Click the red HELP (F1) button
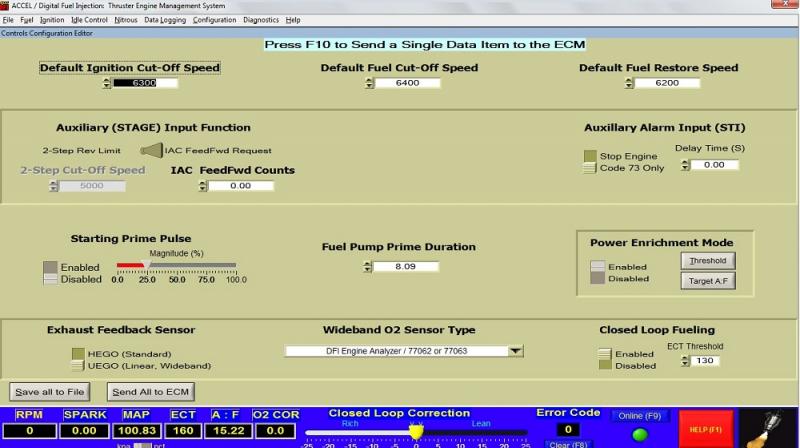The height and width of the screenshot is (448, 800). [x=706, y=430]
